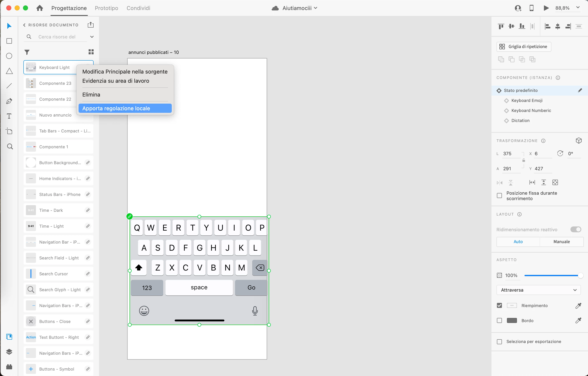The height and width of the screenshot is (376, 588).
Task: Select the Manuale layout button
Action: point(561,241)
